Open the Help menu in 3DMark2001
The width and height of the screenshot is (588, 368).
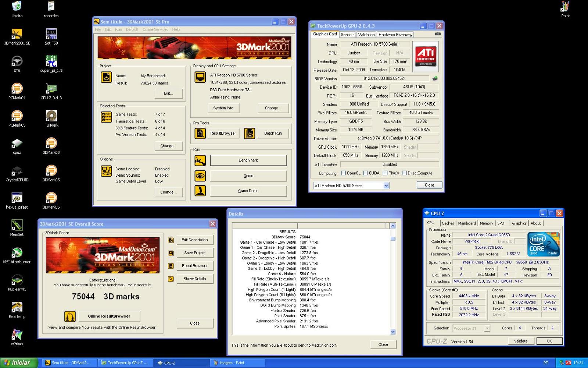pos(176,29)
